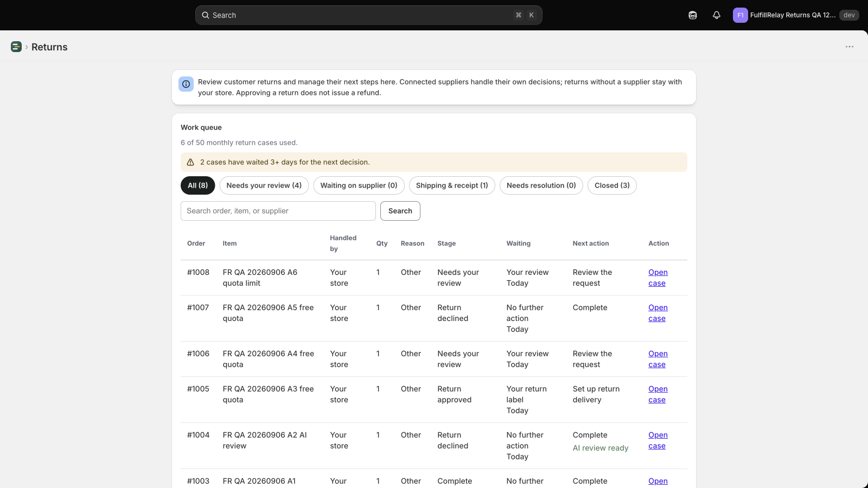Open the three-dot page menu

coord(850,47)
